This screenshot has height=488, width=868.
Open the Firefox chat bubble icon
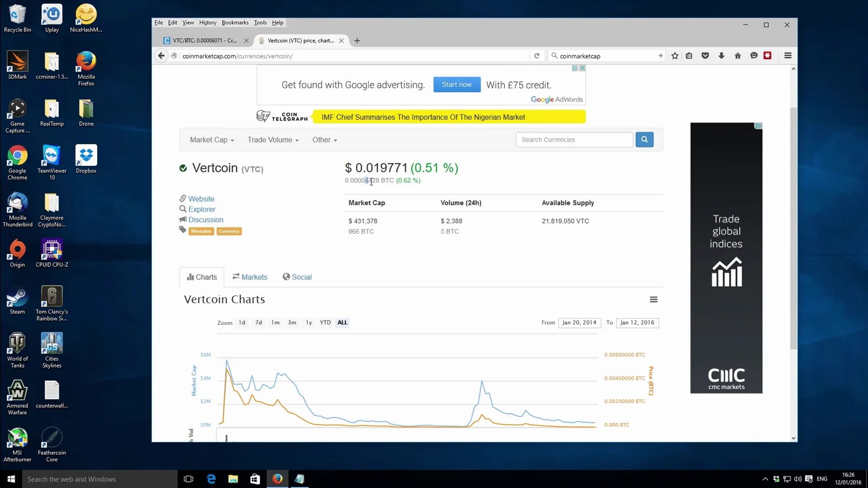coord(754,56)
